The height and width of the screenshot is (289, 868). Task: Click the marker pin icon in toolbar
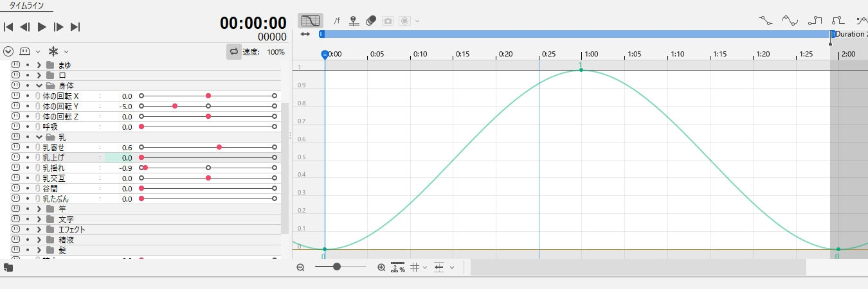click(x=354, y=21)
